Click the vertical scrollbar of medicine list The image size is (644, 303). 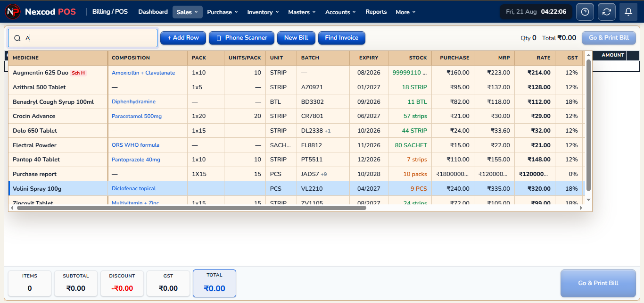tap(588, 125)
